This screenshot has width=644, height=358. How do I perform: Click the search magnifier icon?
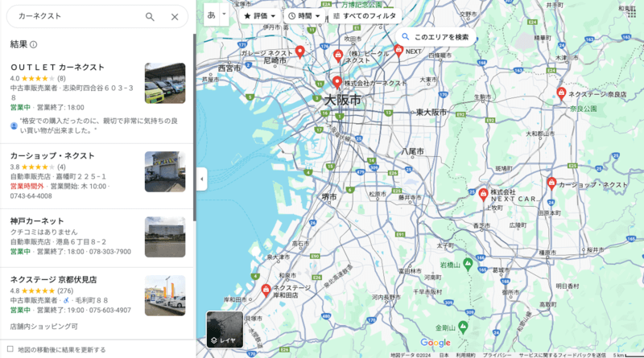150,17
